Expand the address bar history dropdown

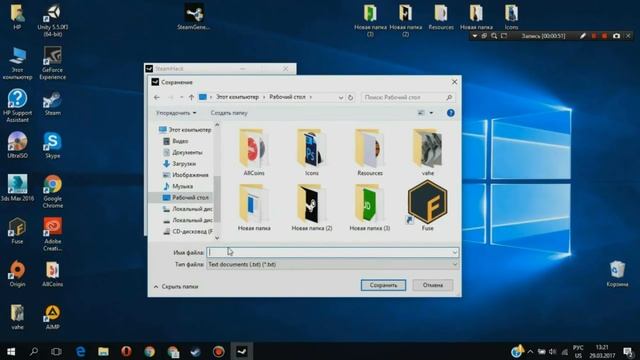click(x=341, y=98)
